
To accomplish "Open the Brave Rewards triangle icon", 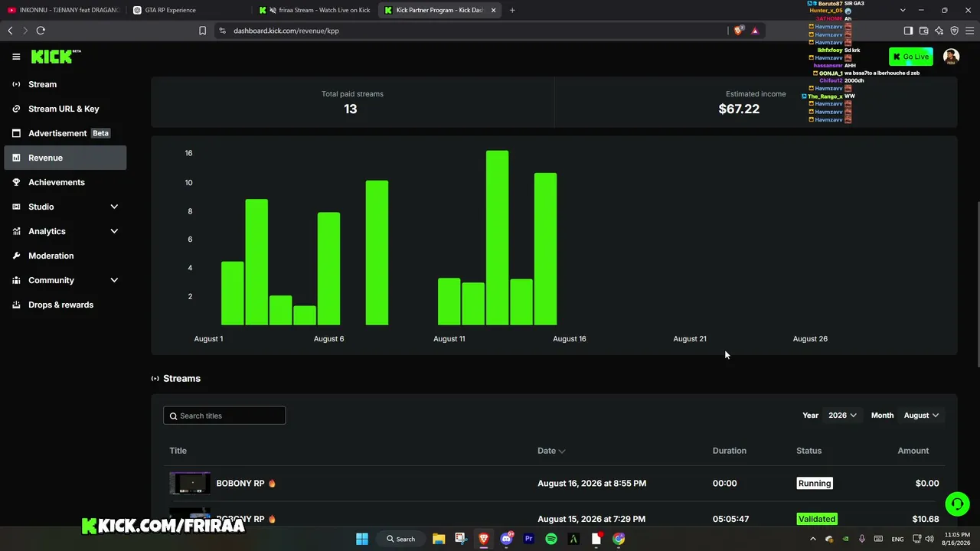I will 755,31.
